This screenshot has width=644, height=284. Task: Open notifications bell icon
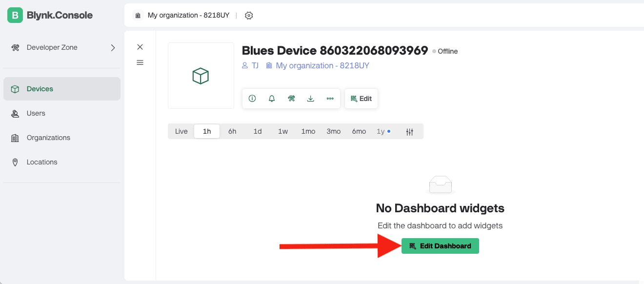[x=272, y=99]
